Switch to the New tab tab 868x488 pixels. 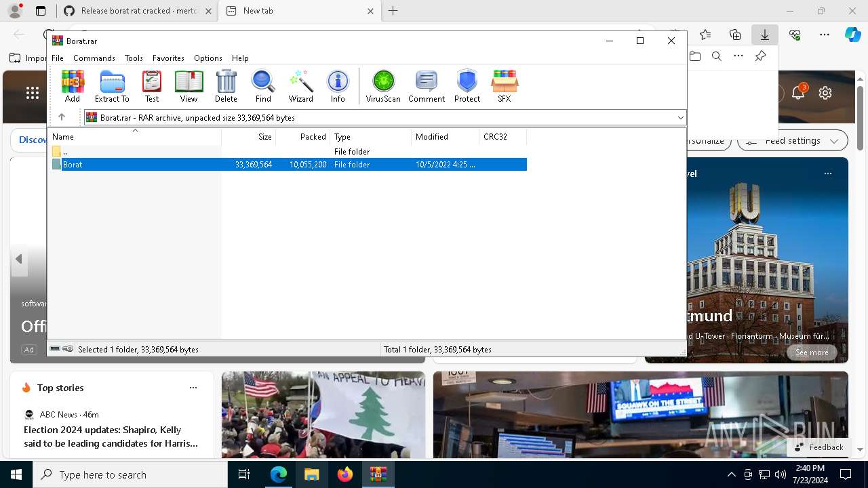point(298,11)
